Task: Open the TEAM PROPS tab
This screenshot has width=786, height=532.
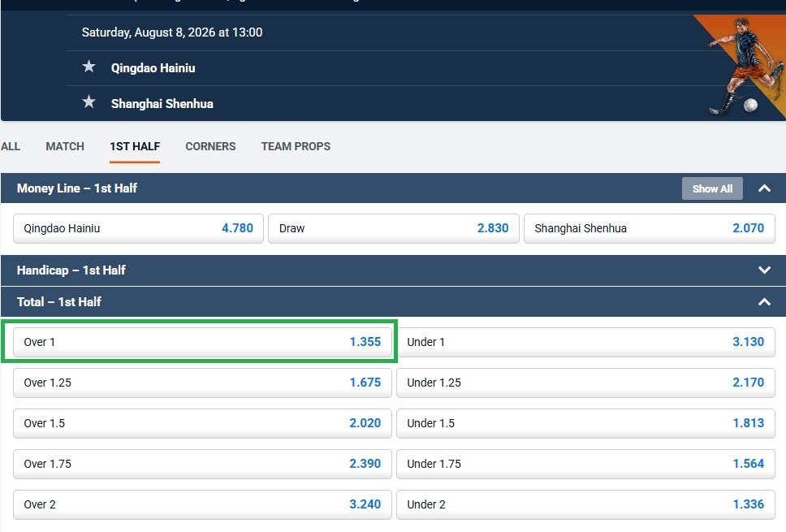Action: (x=296, y=146)
